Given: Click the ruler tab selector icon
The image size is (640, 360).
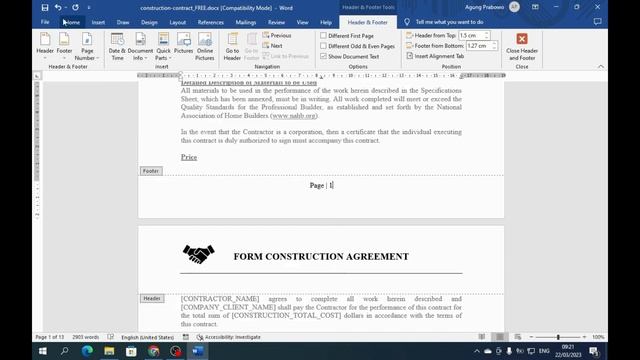Looking at the screenshot, I should [37, 76].
